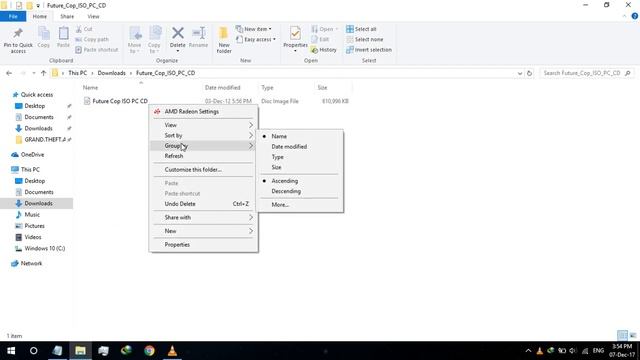Launch Chrome from the taskbar

pos(149,351)
